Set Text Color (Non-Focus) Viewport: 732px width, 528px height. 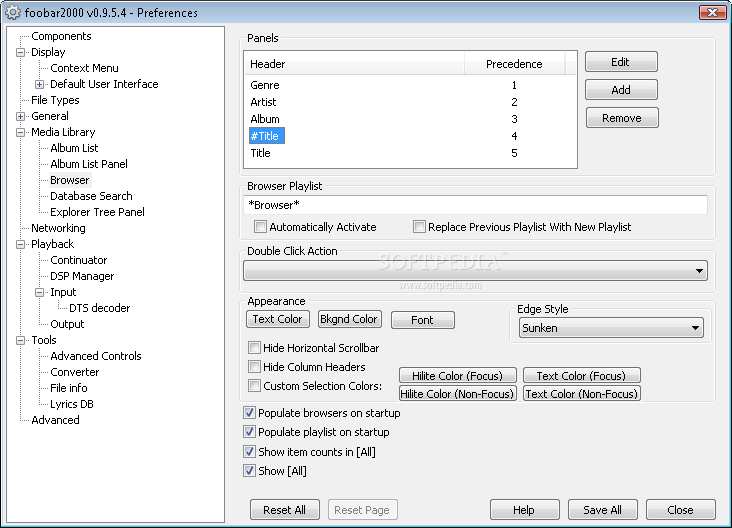pos(582,394)
